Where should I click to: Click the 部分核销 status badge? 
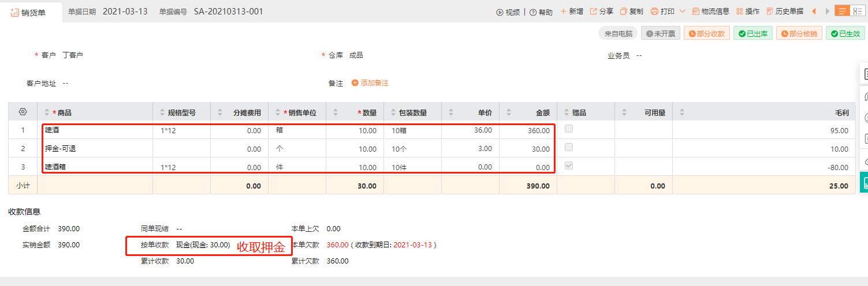799,33
